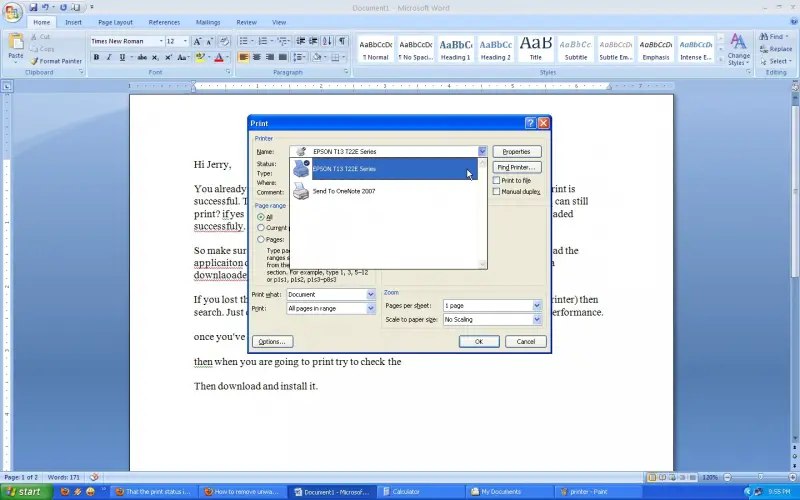Switch to the Insert tab
This screenshot has height=500, width=800.
coord(73,22)
